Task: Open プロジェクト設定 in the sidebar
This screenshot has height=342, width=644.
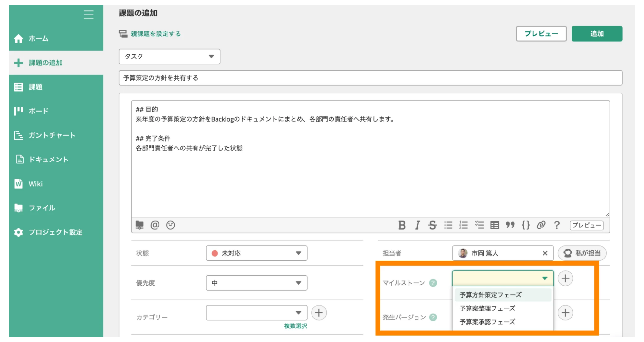Action: point(56,232)
